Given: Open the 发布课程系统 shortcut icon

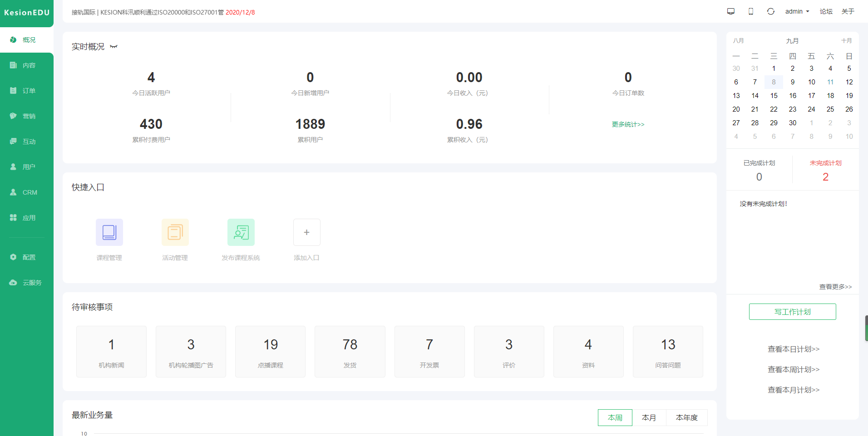Looking at the screenshot, I should click(x=241, y=232).
